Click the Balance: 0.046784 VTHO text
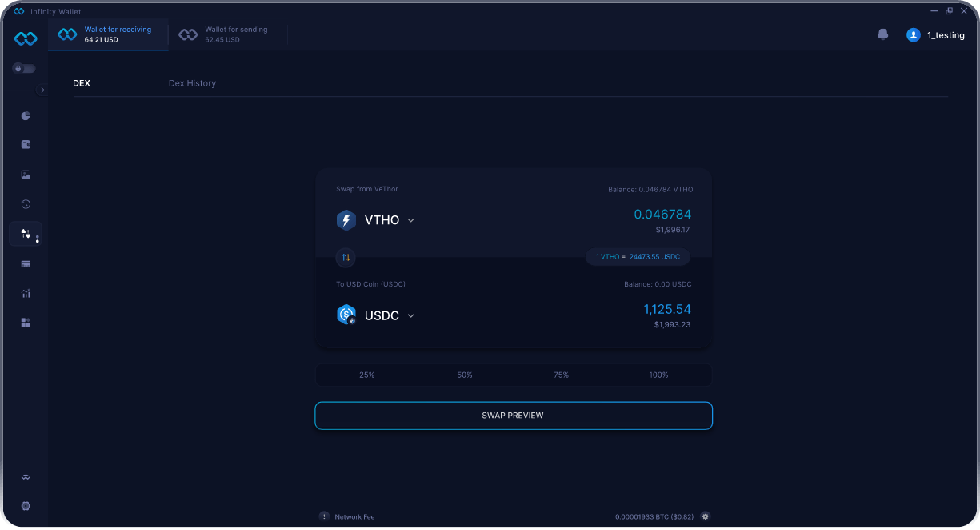The image size is (980, 530). point(650,190)
